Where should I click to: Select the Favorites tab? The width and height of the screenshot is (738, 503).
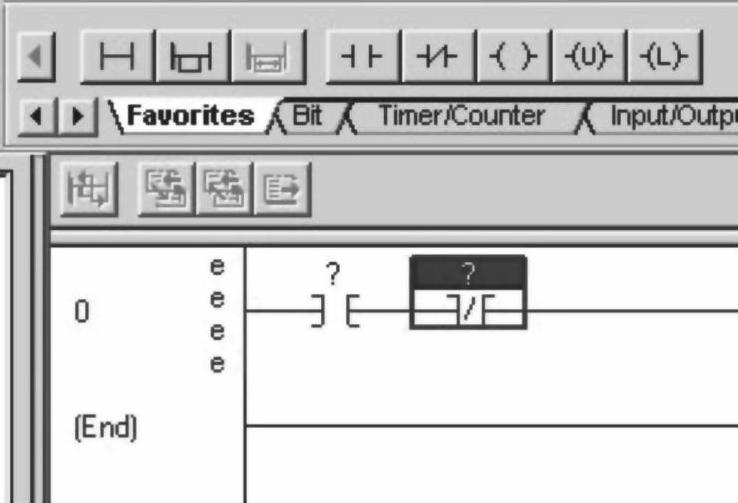pos(190,115)
